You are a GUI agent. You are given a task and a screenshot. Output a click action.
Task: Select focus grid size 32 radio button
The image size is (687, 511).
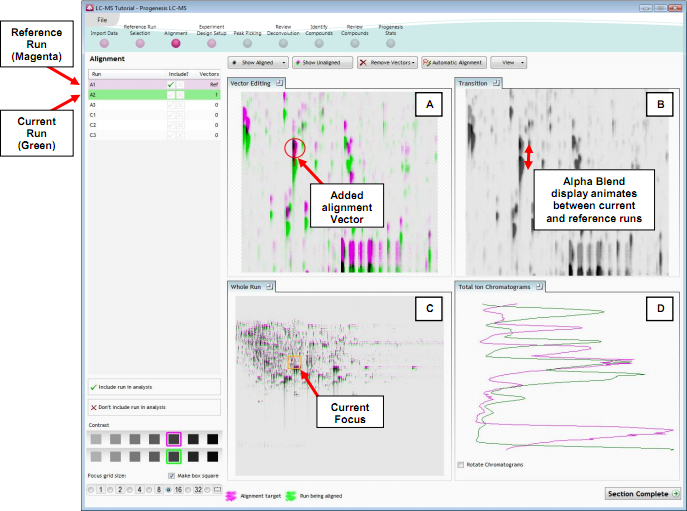[x=188, y=490]
